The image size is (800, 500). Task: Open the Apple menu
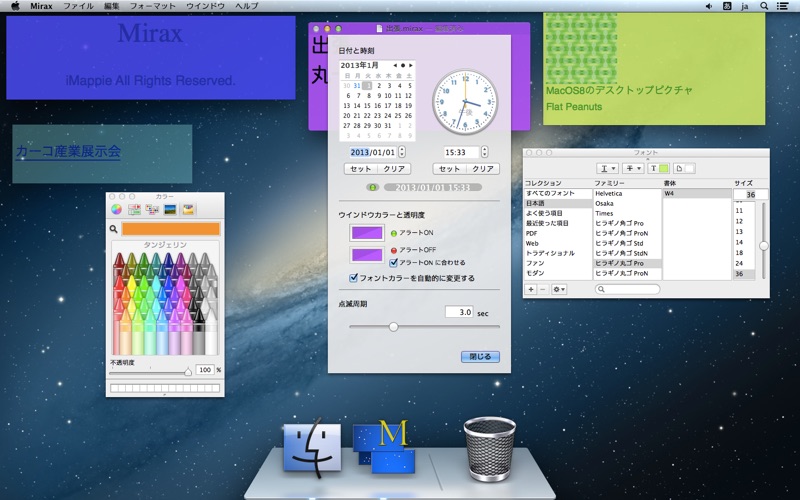coord(15,6)
